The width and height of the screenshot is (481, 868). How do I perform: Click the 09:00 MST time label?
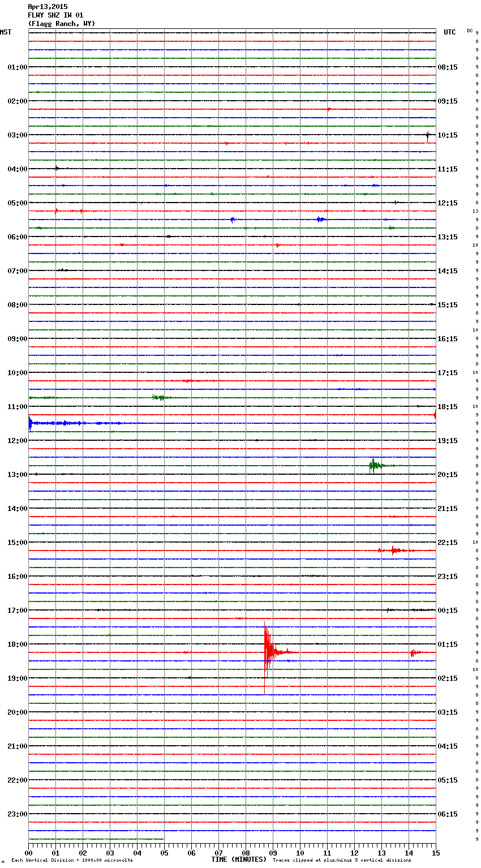[17, 339]
